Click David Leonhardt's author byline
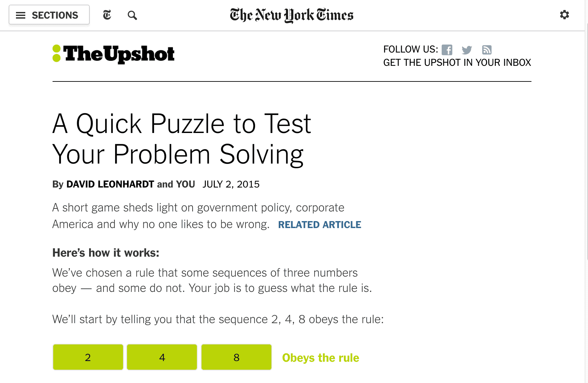Screen dimensions: 588x383 pos(110,184)
